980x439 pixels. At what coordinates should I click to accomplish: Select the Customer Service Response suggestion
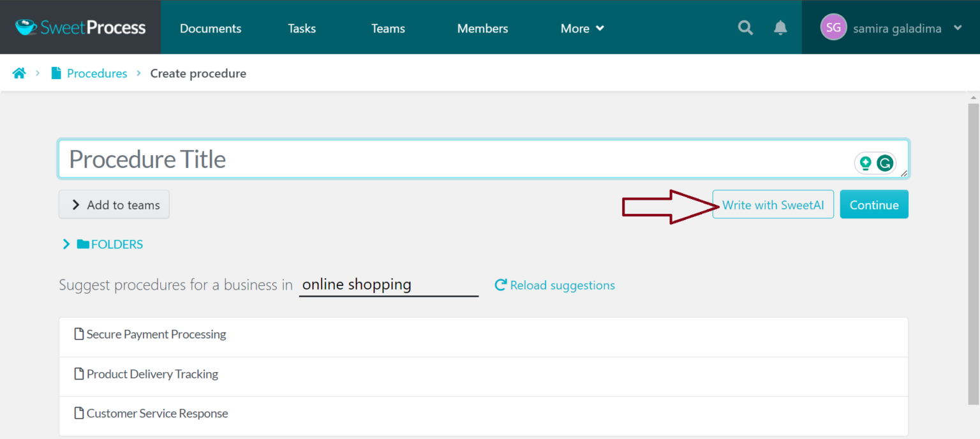483,416
